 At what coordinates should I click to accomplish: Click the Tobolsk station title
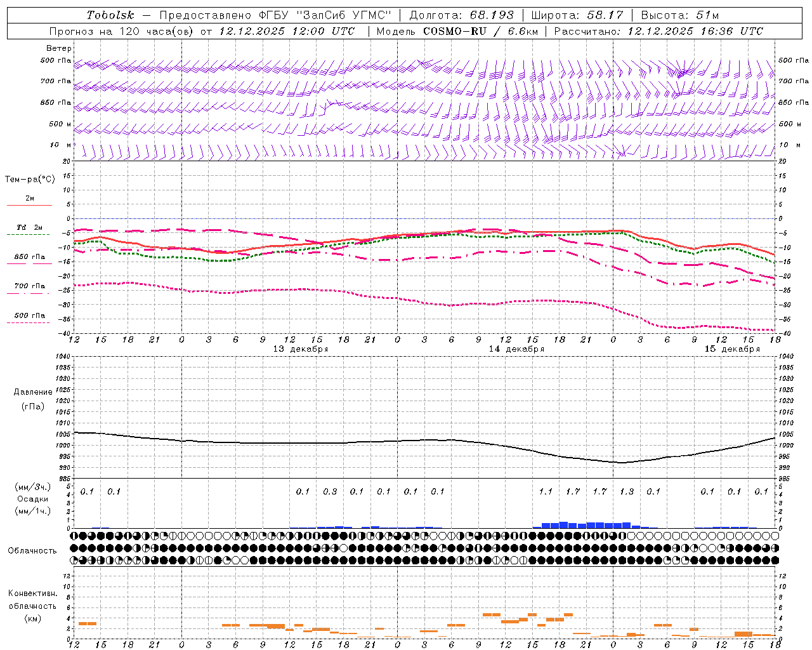coord(110,15)
